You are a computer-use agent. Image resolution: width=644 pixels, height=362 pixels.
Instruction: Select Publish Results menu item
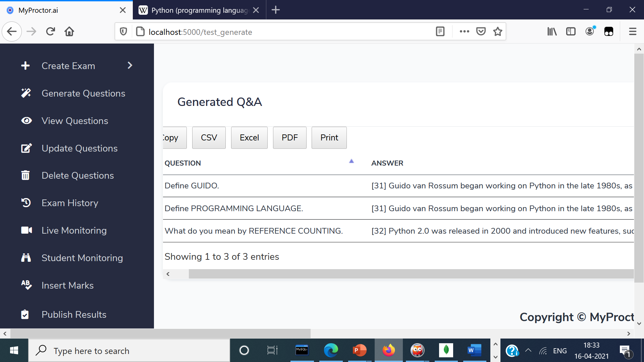click(74, 314)
